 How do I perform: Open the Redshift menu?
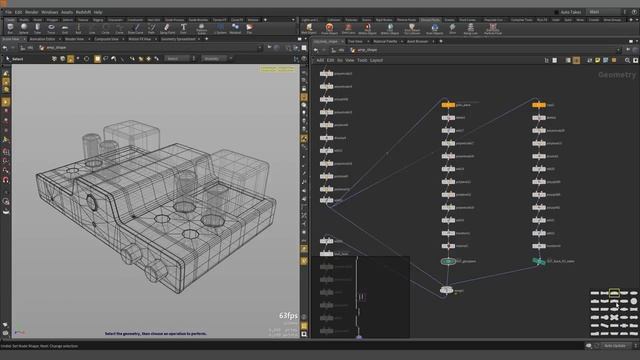pyautogui.click(x=83, y=12)
